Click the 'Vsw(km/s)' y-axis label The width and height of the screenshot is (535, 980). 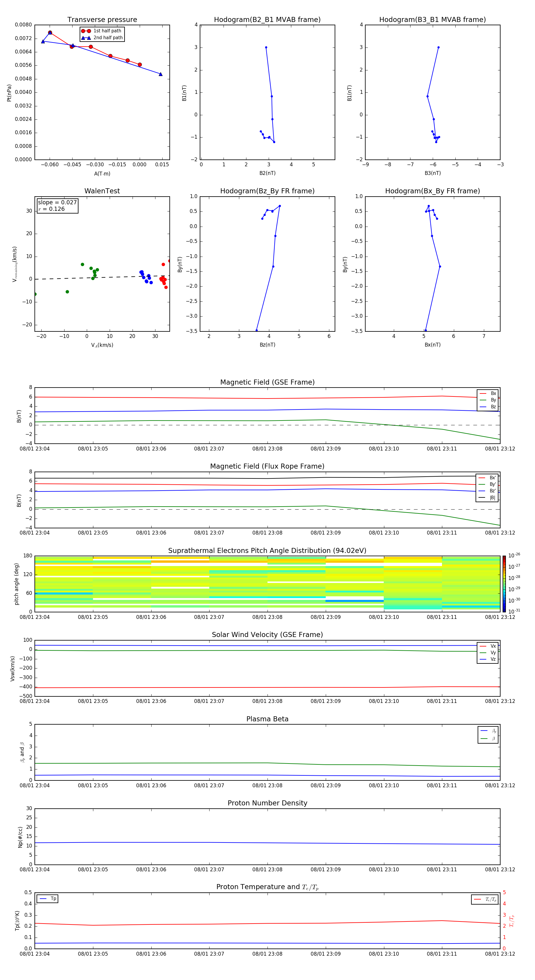coord(12,668)
